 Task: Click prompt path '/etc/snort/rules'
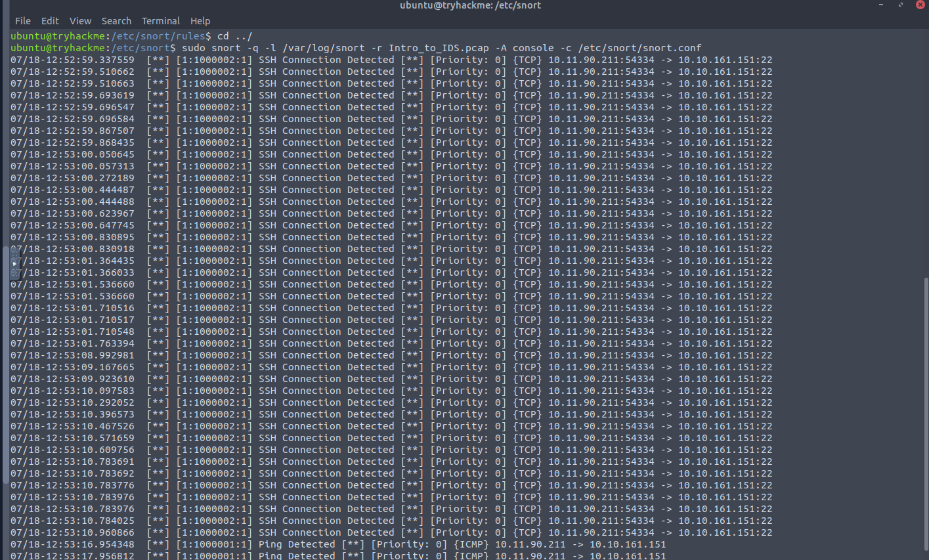click(x=158, y=36)
